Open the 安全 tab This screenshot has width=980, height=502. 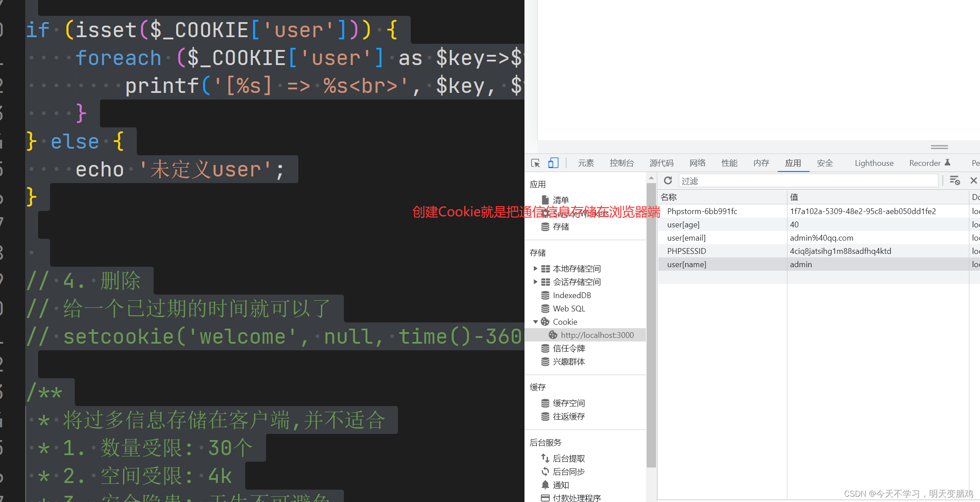point(825,163)
